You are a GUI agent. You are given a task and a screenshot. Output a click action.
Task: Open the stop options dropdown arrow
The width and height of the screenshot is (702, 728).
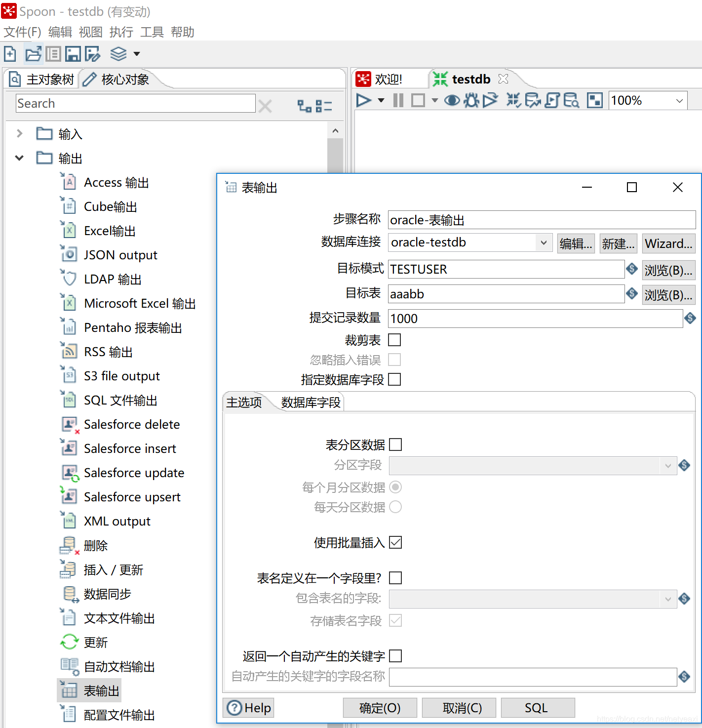click(434, 100)
